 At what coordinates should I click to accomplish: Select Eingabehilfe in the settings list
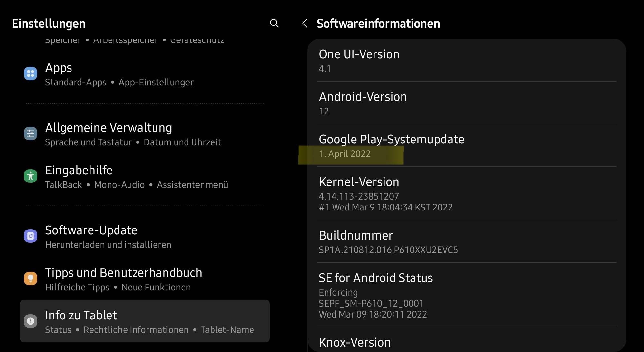coord(137,177)
